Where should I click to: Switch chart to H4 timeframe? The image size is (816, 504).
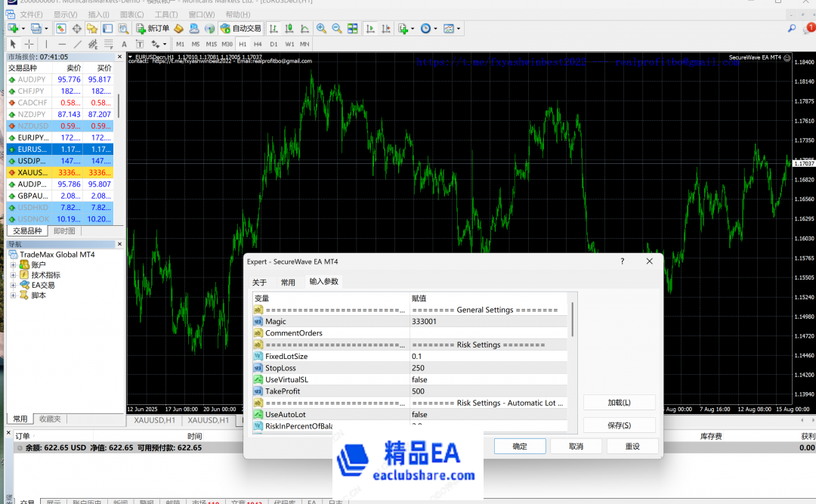pyautogui.click(x=258, y=45)
